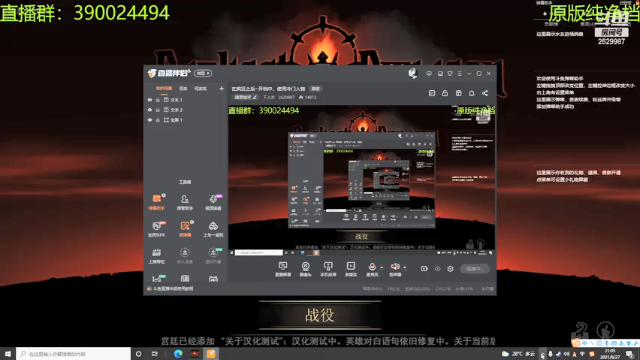Image resolution: width=640 pixels, height=360 pixels.
Task: Open the mode switch pill beside the logo
Action: pyautogui.click(x=203, y=73)
